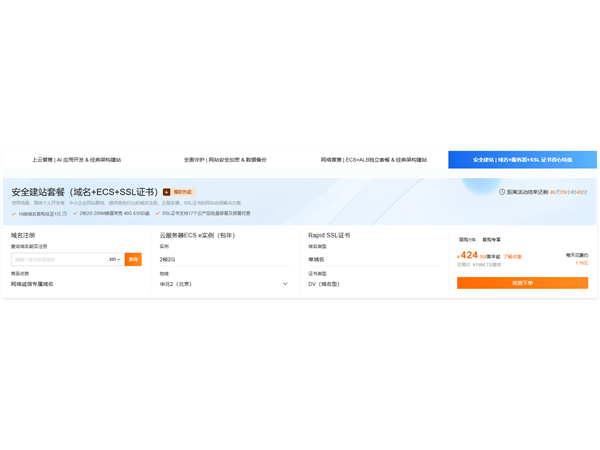Click the help icon beside 10级域名首购

(x=65, y=213)
